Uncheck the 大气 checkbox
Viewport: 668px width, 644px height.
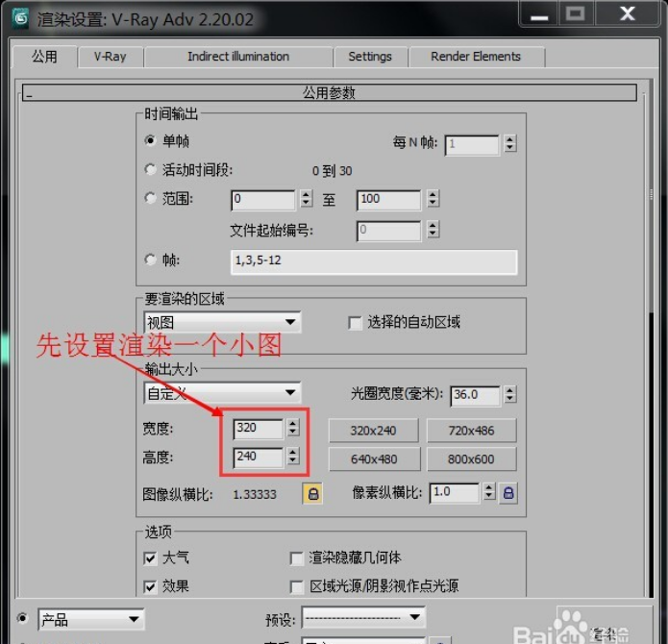click(150, 557)
